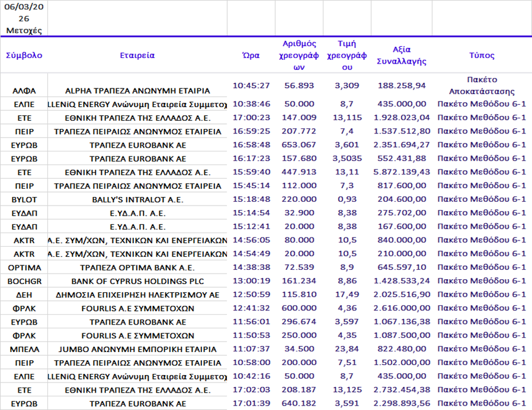This screenshot has height=410, width=532.
Task: Select the value cell 1.928.023,04
Action: pos(402,118)
